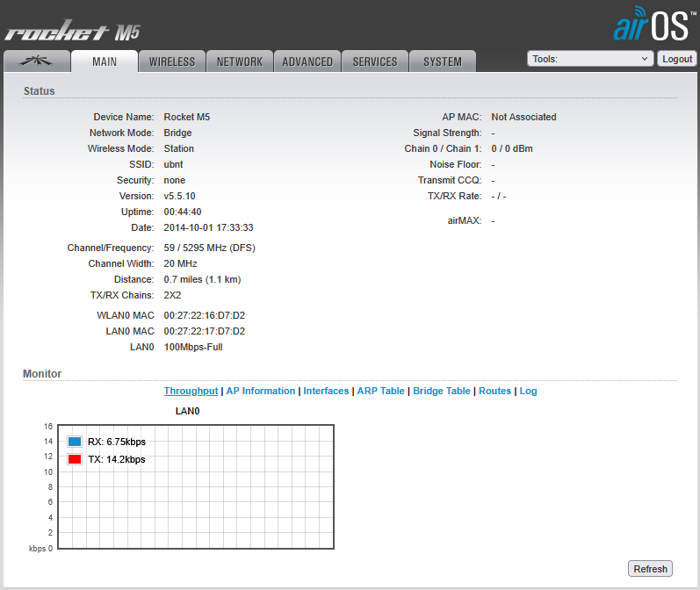Go to the ADVANCED tab
Viewport: 700px width, 590px height.
pos(307,61)
